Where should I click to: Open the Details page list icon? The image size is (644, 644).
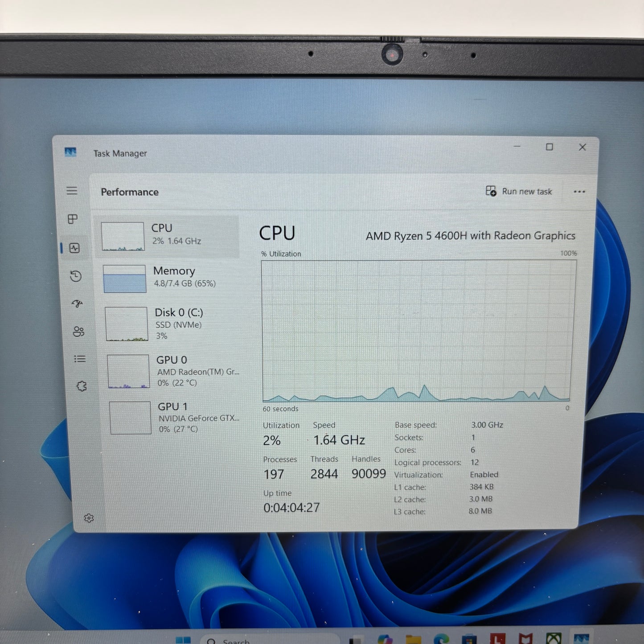tap(80, 359)
